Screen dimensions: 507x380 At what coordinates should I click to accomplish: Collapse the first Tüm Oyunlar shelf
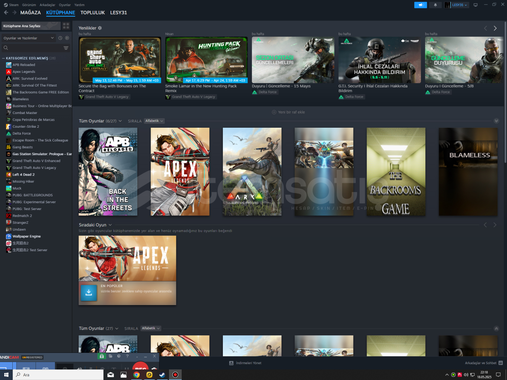496,121
